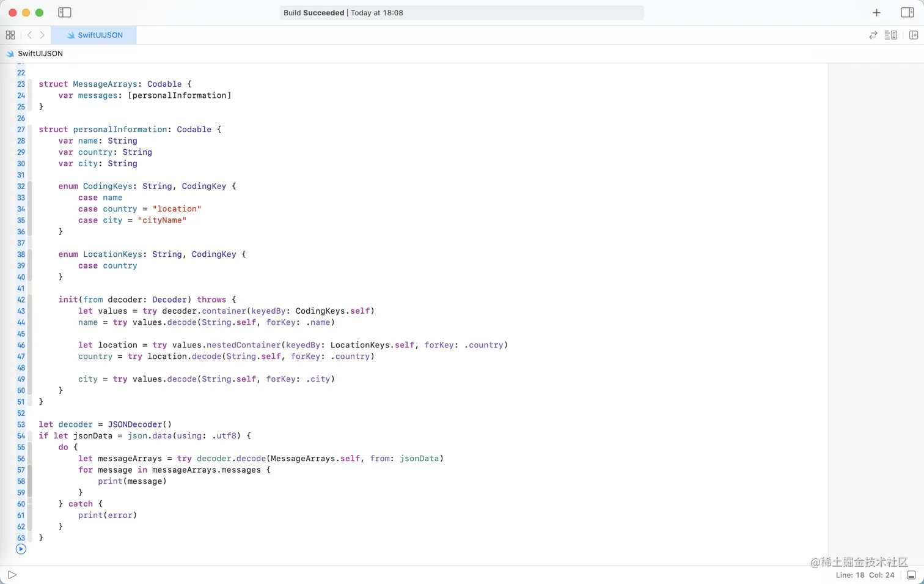Open the editor options lines icon

point(891,35)
